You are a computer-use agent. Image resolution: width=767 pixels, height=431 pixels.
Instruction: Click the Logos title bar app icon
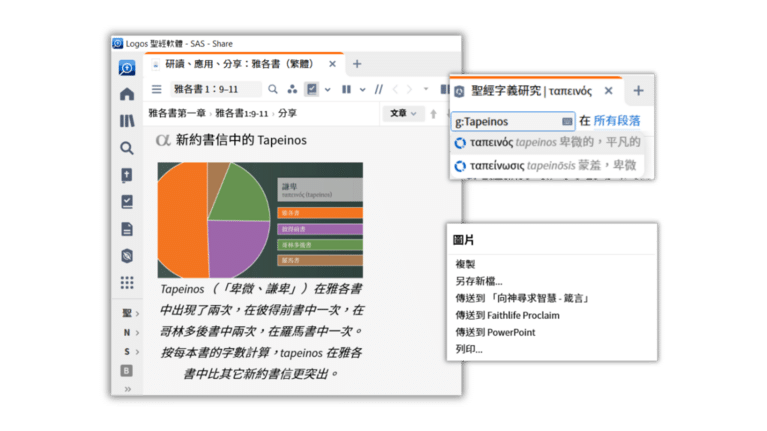118,44
